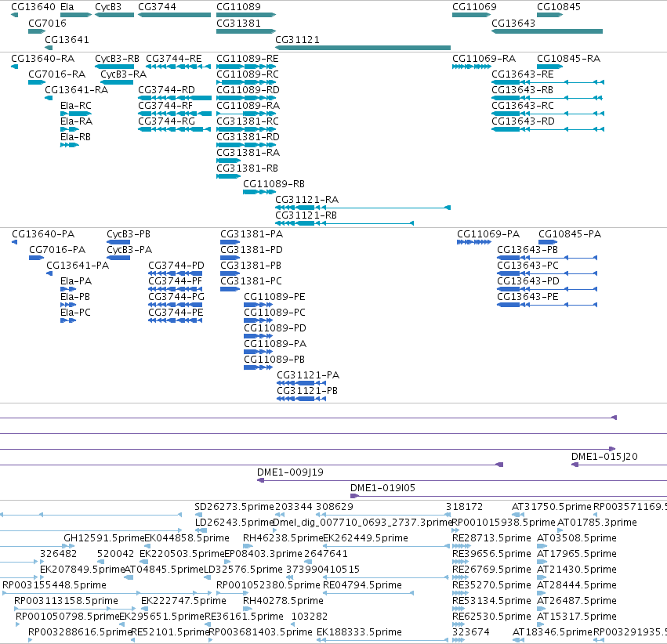Select the CG31121 gene bar
This screenshot has height=644, width=667.
pyautogui.click(x=363, y=48)
